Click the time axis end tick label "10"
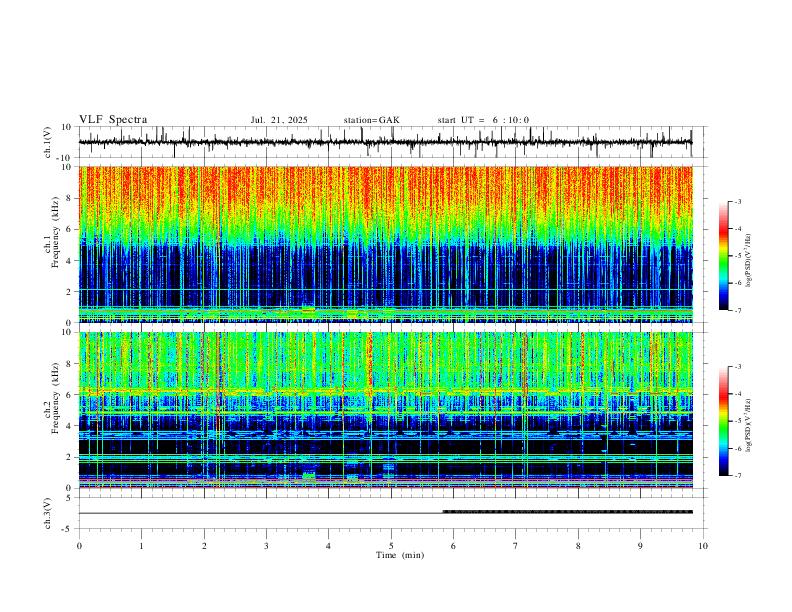This screenshot has width=792, height=612. pos(703,546)
